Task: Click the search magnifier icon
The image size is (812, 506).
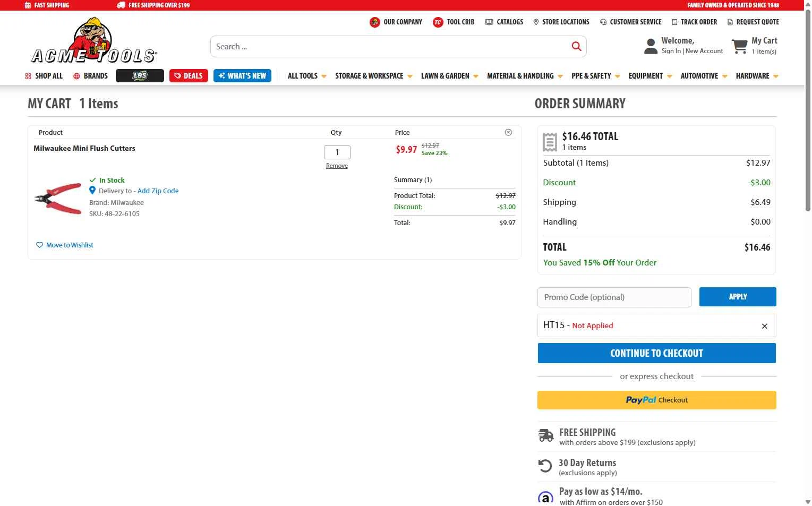Action: coord(576,47)
